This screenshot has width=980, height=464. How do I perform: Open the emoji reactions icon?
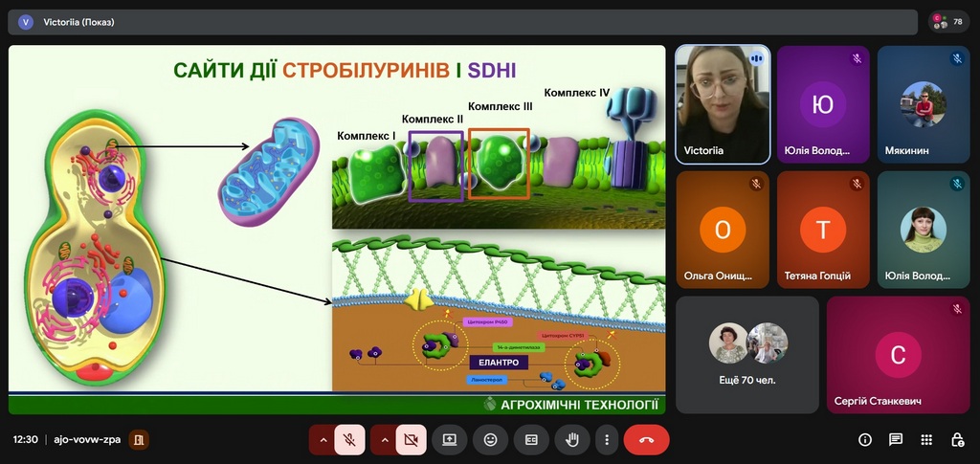point(490,440)
